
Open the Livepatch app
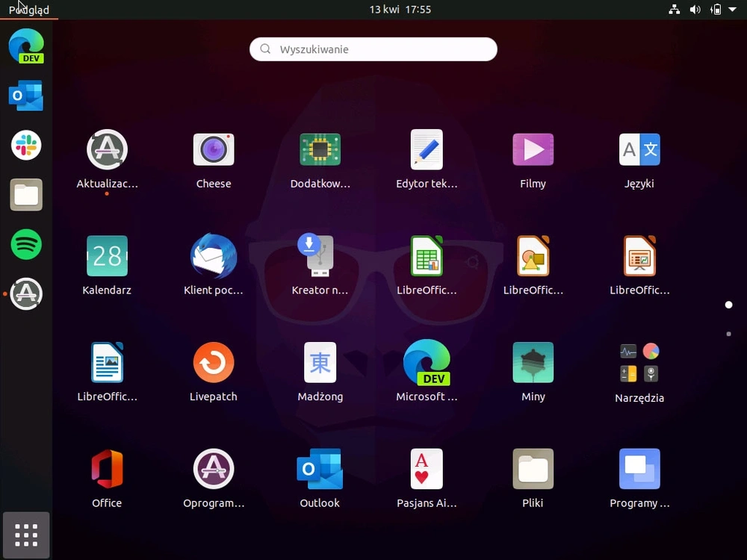click(214, 362)
